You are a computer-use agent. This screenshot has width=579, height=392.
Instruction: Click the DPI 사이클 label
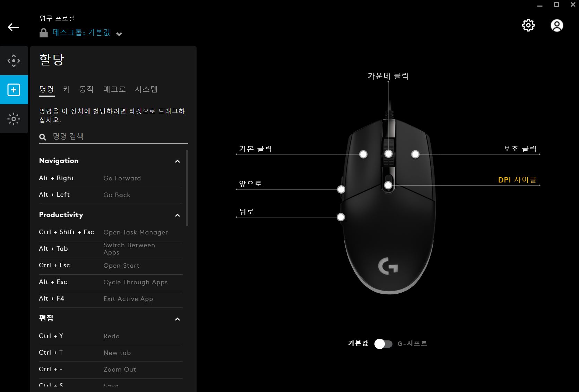517,180
